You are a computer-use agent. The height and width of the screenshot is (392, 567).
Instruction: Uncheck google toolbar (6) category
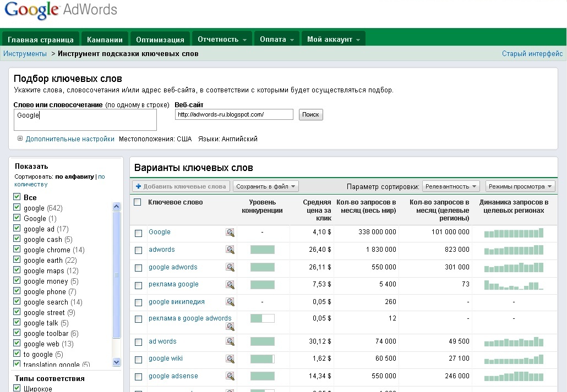17,333
